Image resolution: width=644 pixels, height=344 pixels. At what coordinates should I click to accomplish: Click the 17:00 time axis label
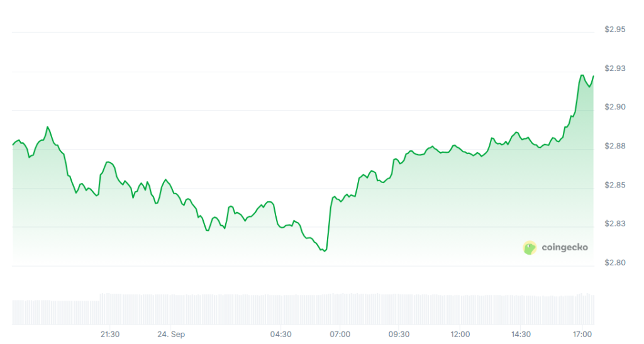click(582, 334)
